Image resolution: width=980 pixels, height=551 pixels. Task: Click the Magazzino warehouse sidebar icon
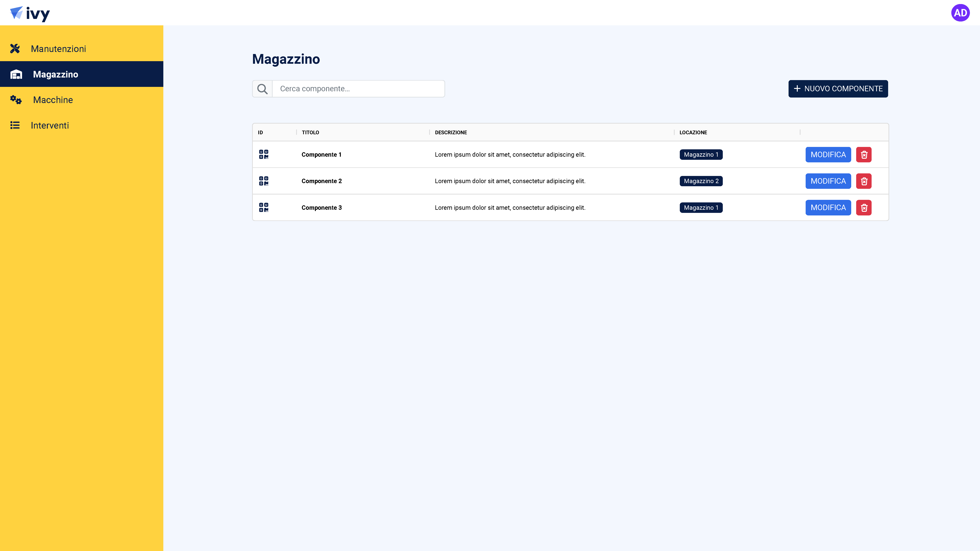[16, 74]
